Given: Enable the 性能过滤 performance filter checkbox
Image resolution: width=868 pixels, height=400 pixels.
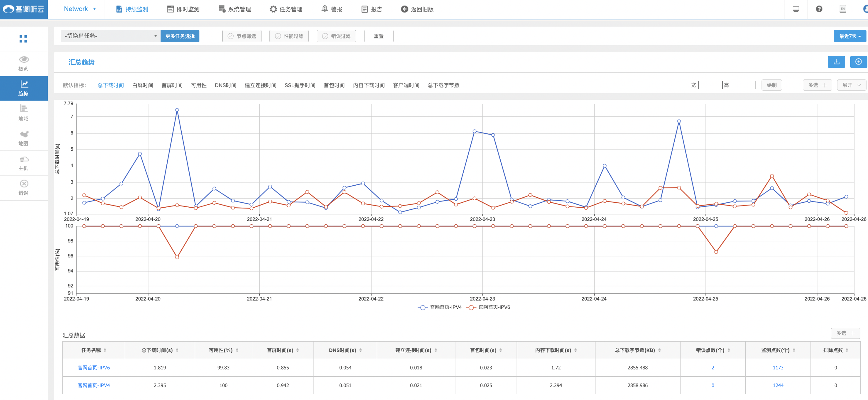Looking at the screenshot, I should pos(278,36).
